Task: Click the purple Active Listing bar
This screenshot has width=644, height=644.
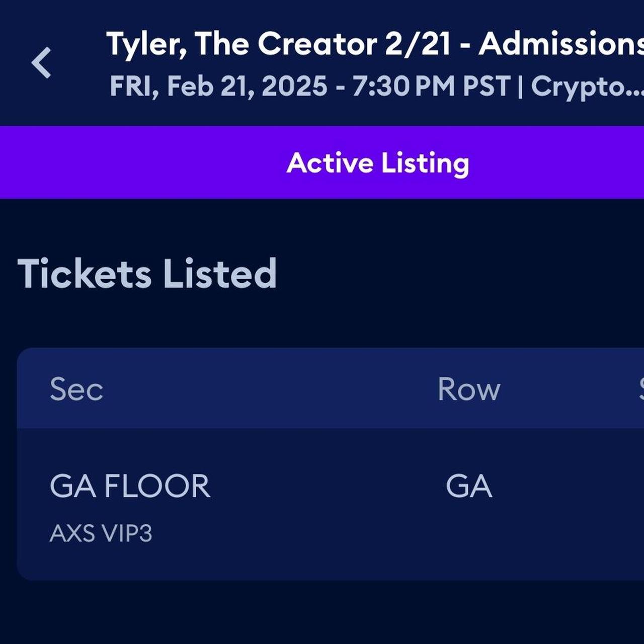Action: [322, 162]
